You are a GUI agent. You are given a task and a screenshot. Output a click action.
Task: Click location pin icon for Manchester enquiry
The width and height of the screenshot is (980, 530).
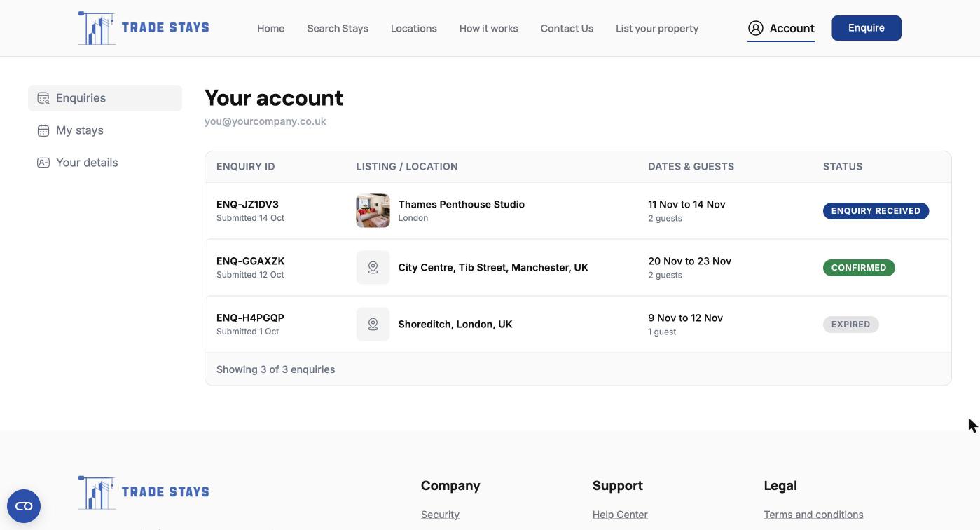[x=373, y=267]
